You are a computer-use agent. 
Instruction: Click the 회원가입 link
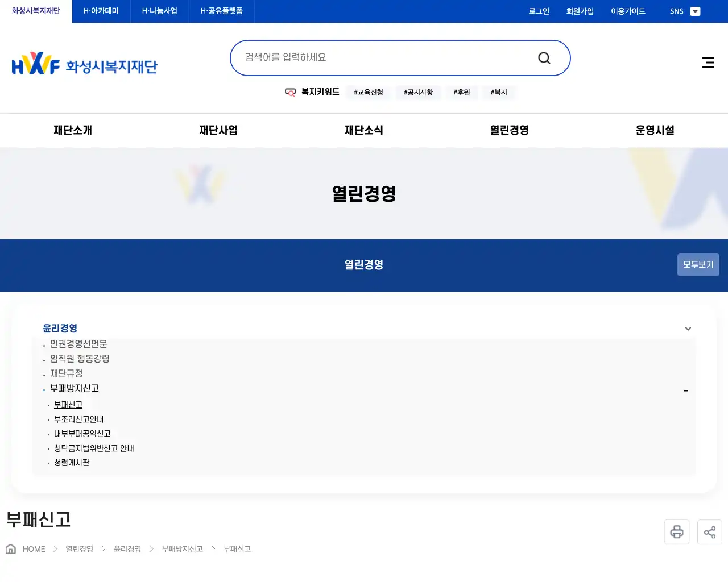[x=580, y=11]
